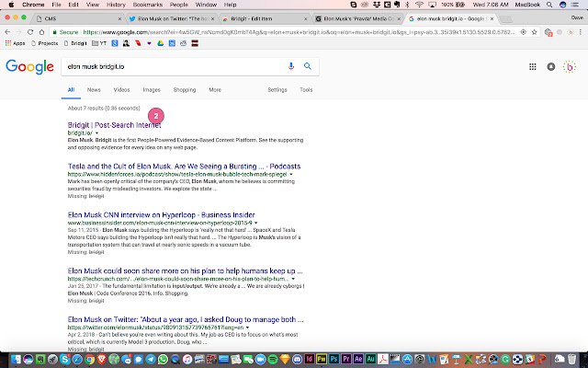The height and width of the screenshot is (368, 588).
Task: Click the Bridgit profile avatar
Action: click(570, 67)
